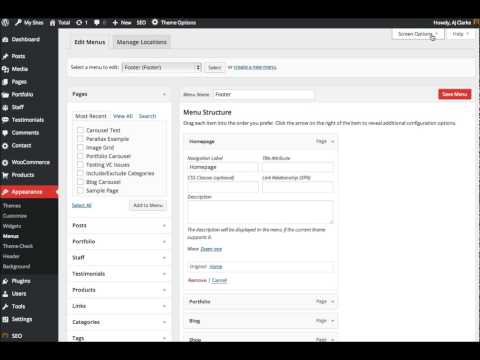Check the Carousel Test page checkbox
This screenshot has width=480, height=360.
click(80, 130)
